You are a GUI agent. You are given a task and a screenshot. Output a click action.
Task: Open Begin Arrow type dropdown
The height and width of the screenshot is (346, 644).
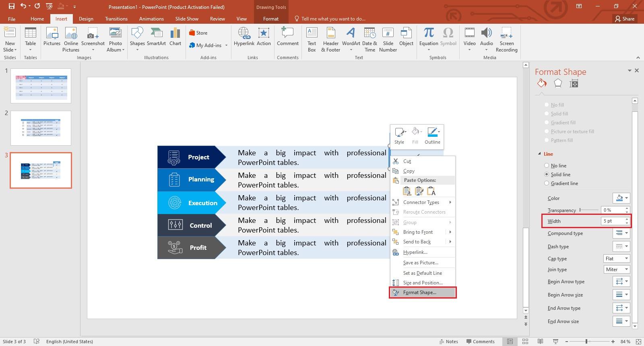(621, 281)
